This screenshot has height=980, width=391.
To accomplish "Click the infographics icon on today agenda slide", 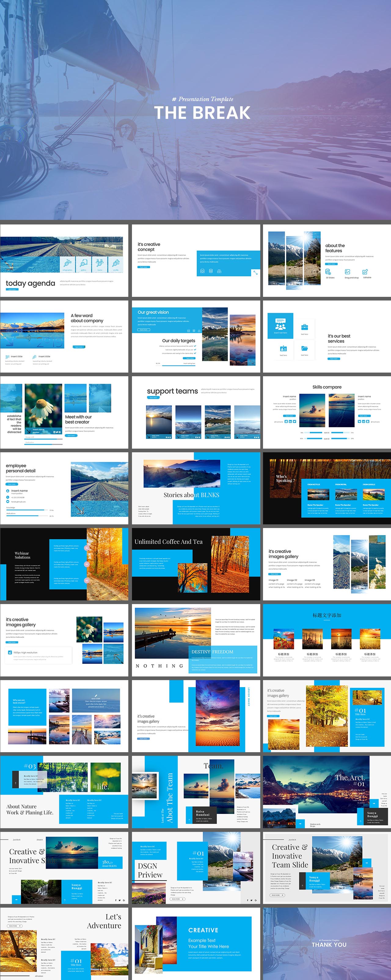I will (67, 263).
